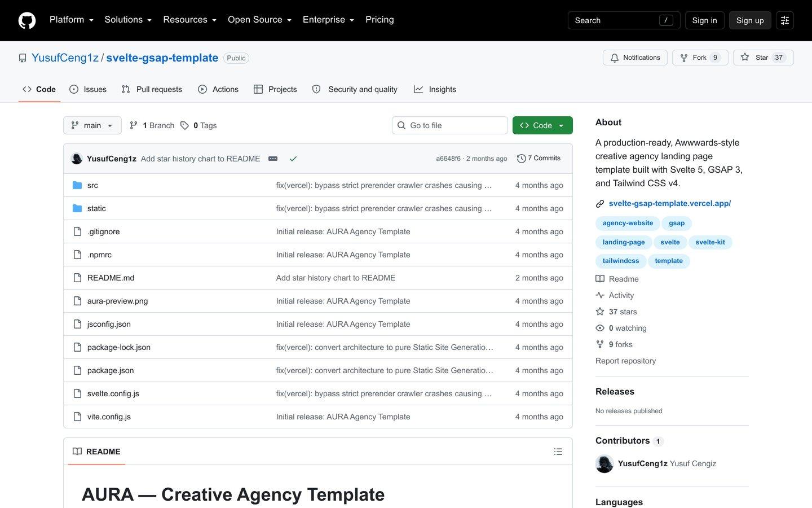The width and height of the screenshot is (812, 508).
Task: Click the eye icon next to 0 watching
Action: 600,328
